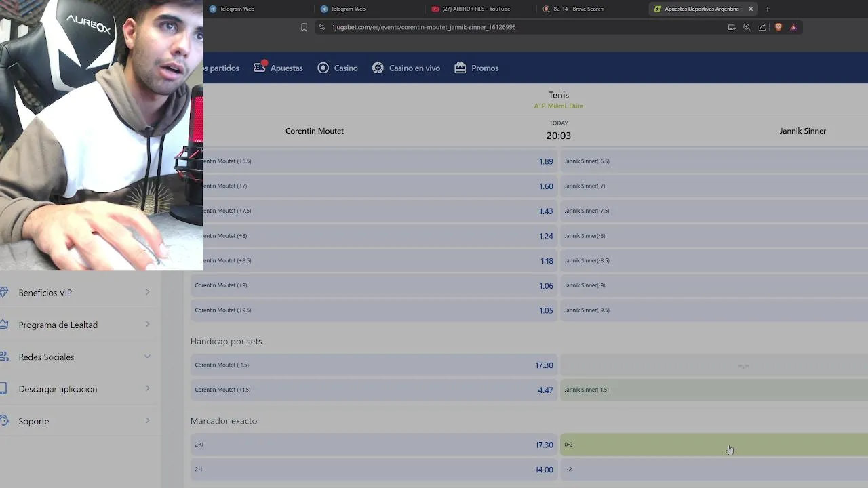Click the Promos gift icon
The height and width of the screenshot is (488, 868).
(460, 68)
